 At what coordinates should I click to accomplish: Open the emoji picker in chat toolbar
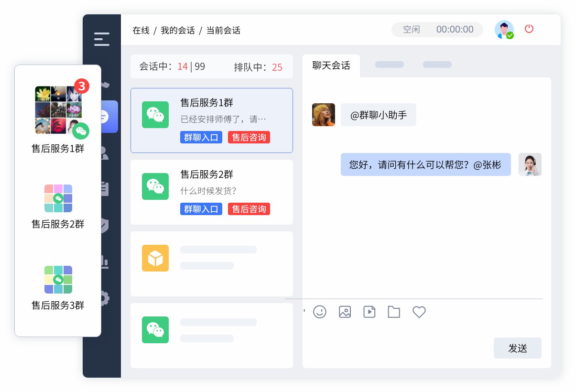pos(319,312)
